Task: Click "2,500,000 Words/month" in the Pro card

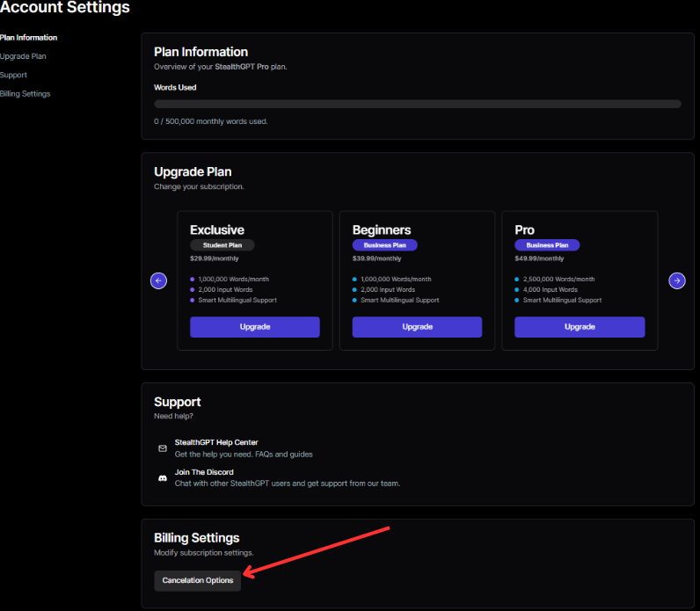Action: [x=558, y=279]
